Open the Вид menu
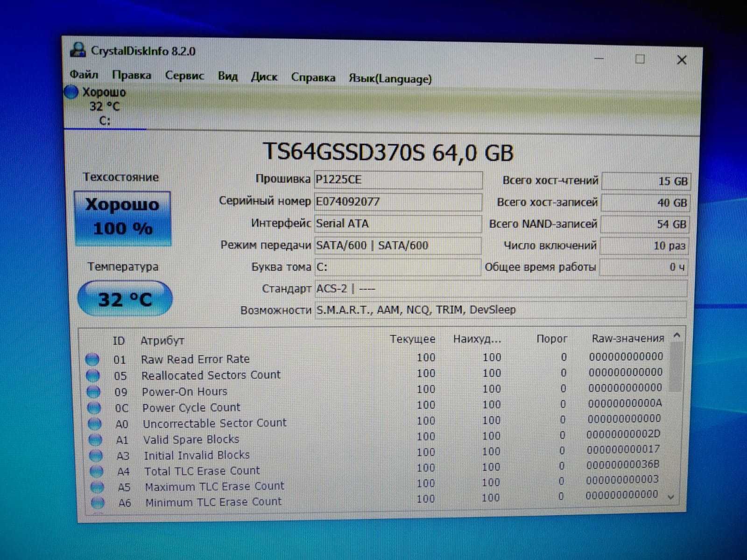The width and height of the screenshot is (747, 560). tap(227, 76)
